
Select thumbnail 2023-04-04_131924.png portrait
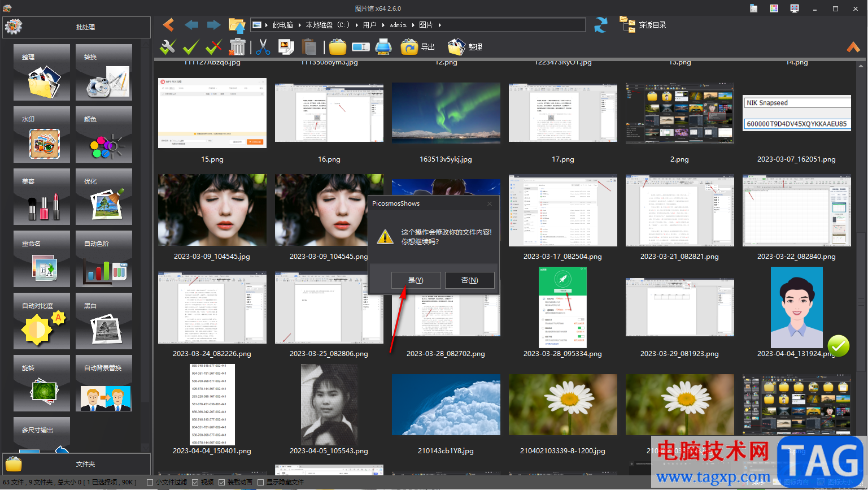point(797,307)
